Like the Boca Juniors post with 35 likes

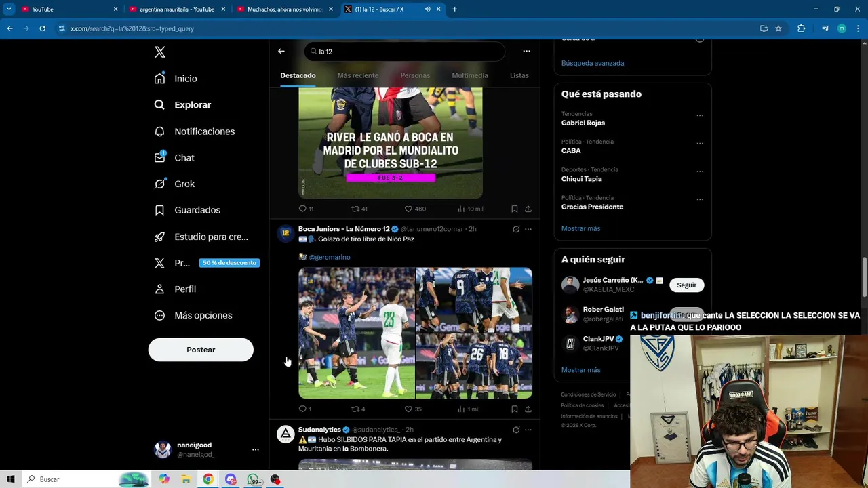413,409
